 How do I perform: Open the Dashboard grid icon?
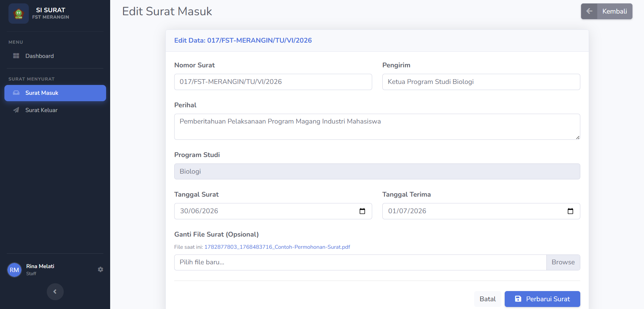[x=16, y=56]
